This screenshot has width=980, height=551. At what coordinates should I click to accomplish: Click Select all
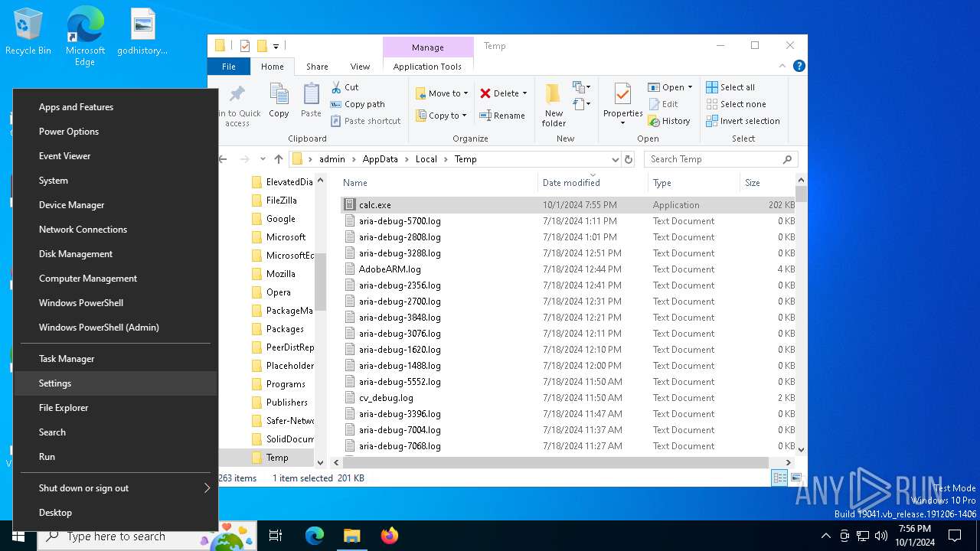coord(730,87)
